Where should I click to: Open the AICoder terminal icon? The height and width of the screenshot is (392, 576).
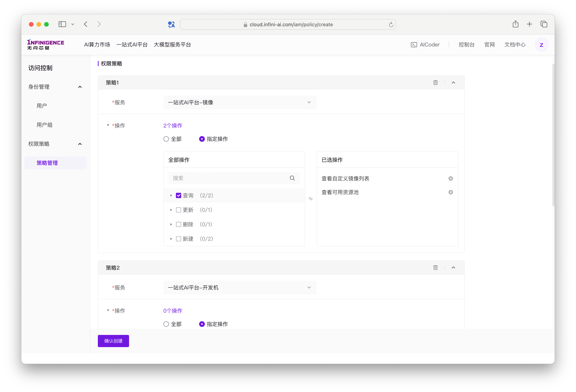tap(414, 45)
